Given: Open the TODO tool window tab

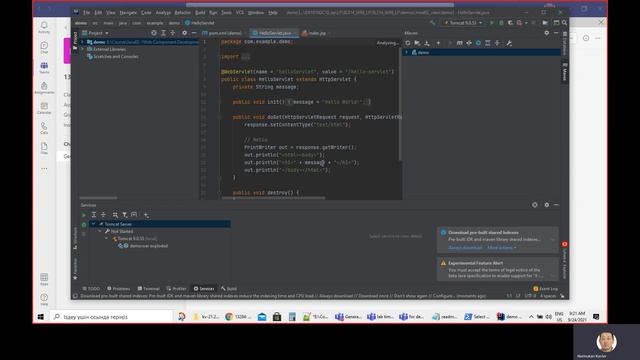Looking at the screenshot, I should [91, 289].
